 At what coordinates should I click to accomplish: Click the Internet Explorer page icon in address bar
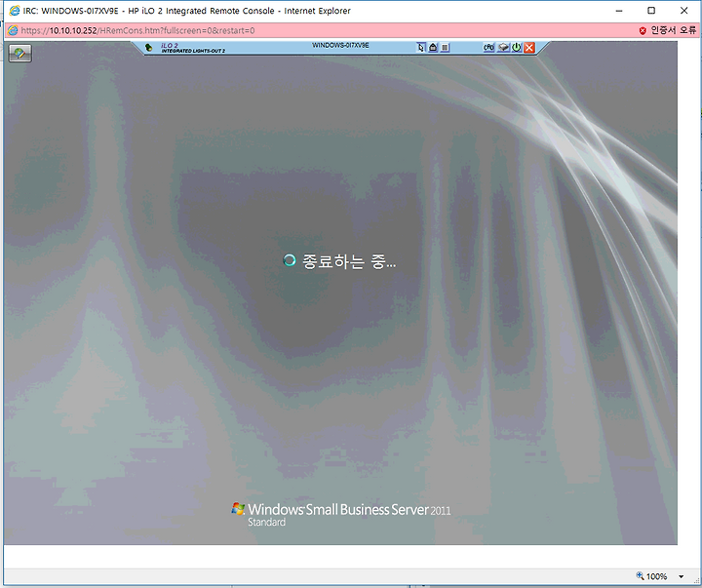coord(13,30)
